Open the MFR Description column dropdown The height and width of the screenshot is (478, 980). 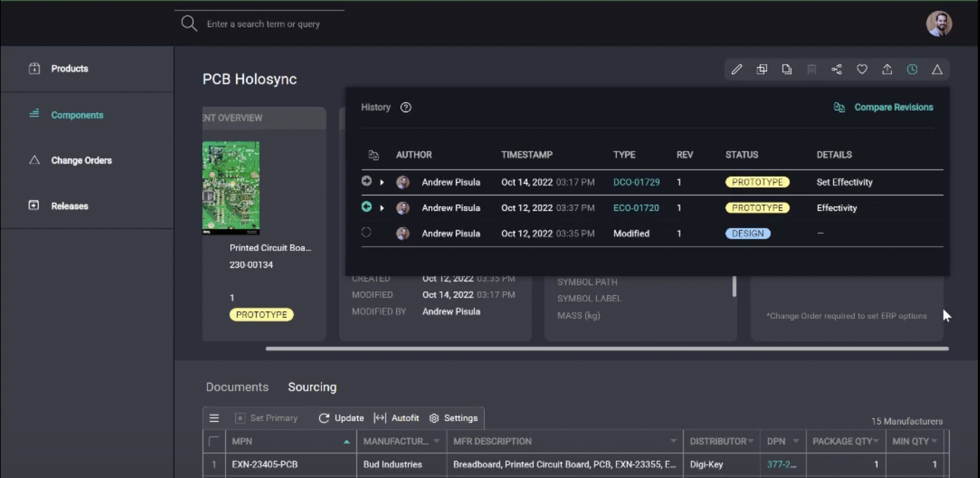point(673,441)
